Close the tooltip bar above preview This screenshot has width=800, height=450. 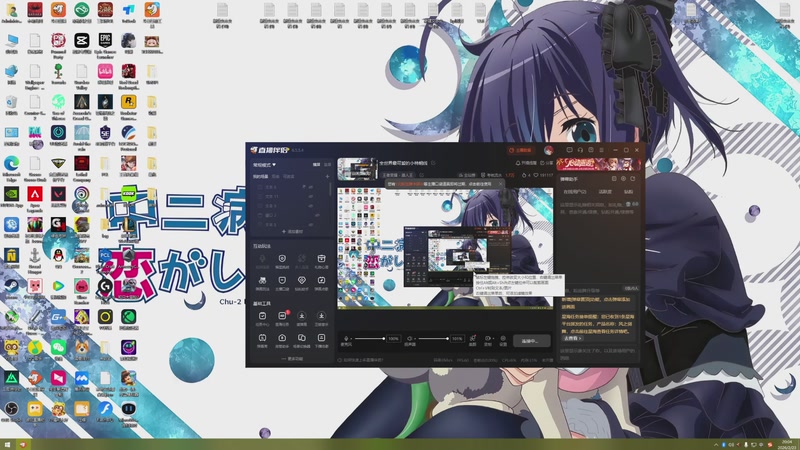click(x=500, y=184)
